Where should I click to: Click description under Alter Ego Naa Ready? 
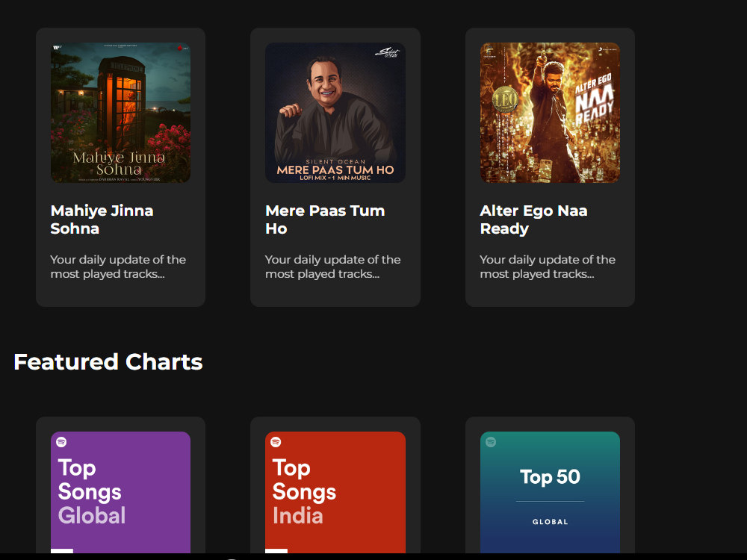pos(548,267)
